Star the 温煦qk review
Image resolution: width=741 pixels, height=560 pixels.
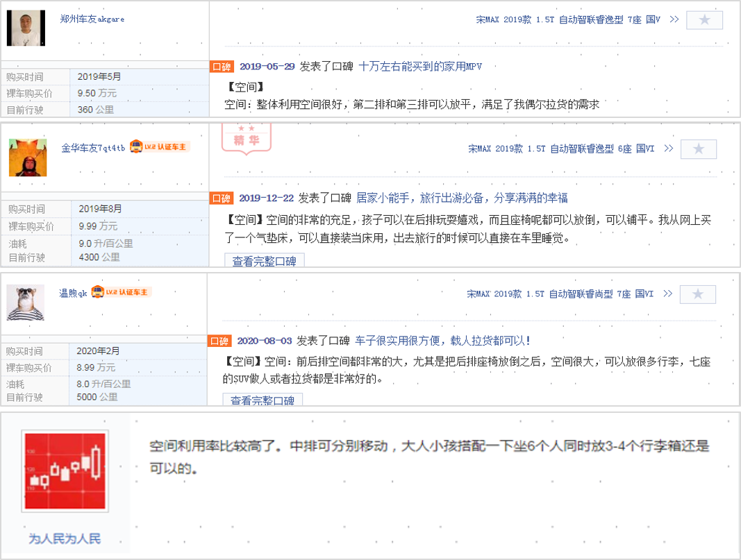pyautogui.click(x=698, y=294)
